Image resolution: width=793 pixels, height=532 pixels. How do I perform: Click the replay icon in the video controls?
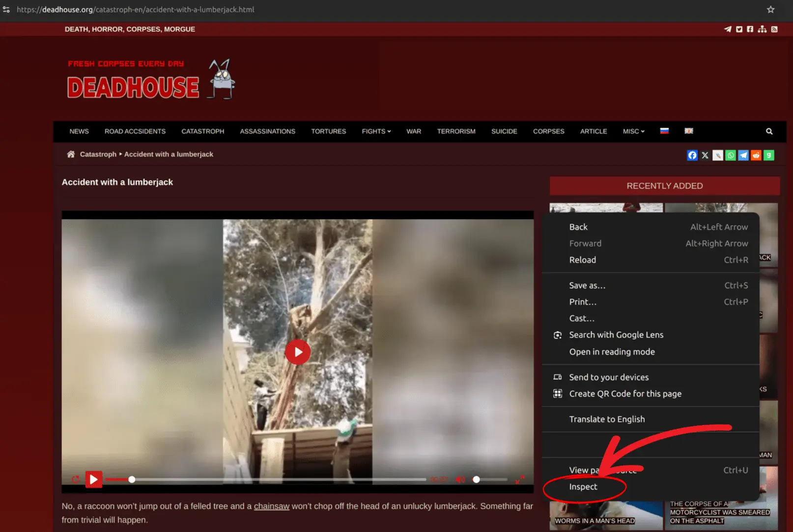coord(75,479)
